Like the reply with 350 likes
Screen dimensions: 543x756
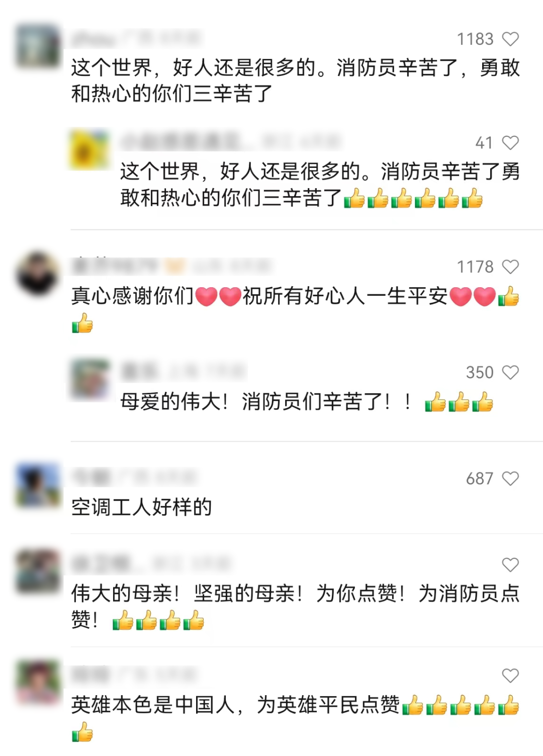pyautogui.click(x=510, y=372)
